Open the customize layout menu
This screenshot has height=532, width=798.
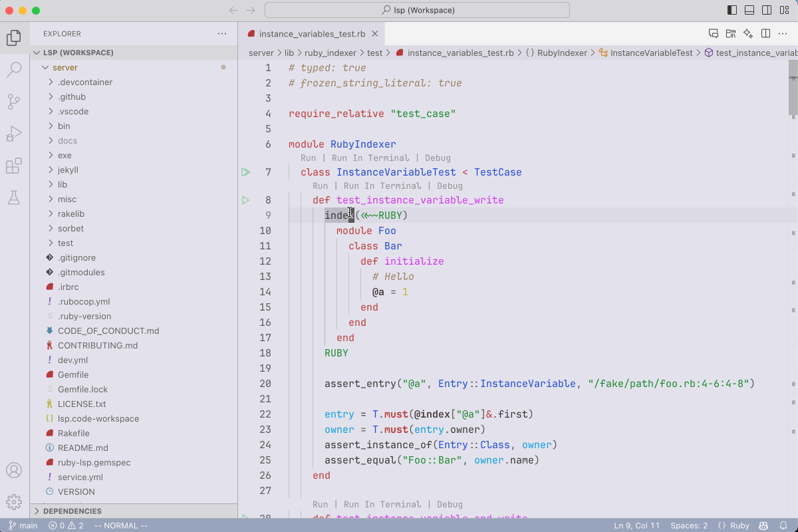784,10
